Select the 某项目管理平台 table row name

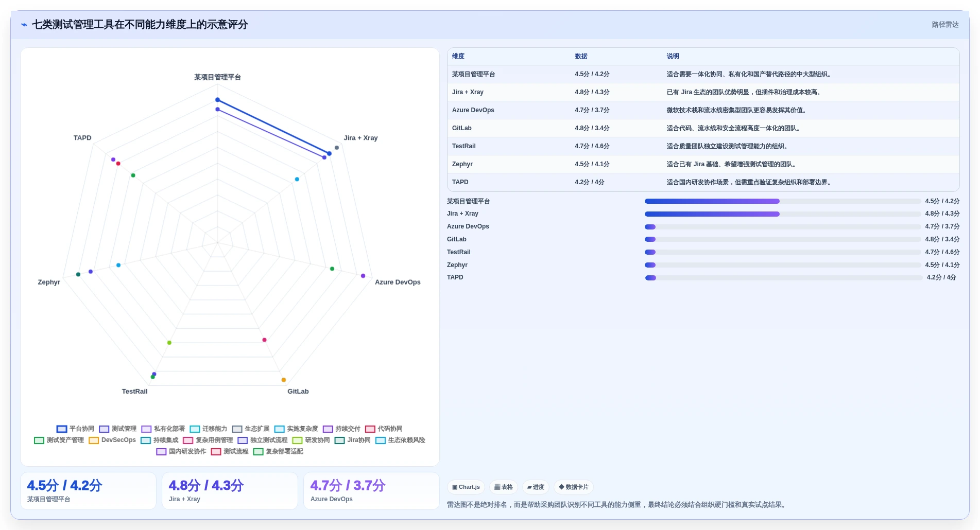(473, 74)
